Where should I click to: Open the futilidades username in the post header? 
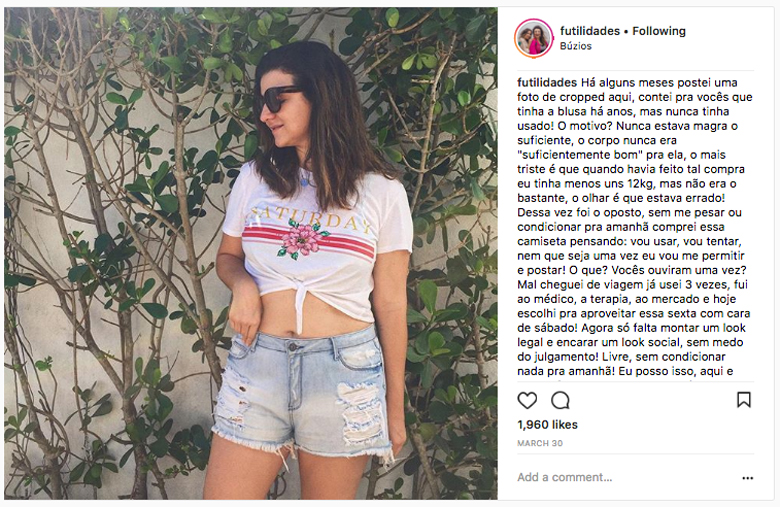click(x=590, y=31)
